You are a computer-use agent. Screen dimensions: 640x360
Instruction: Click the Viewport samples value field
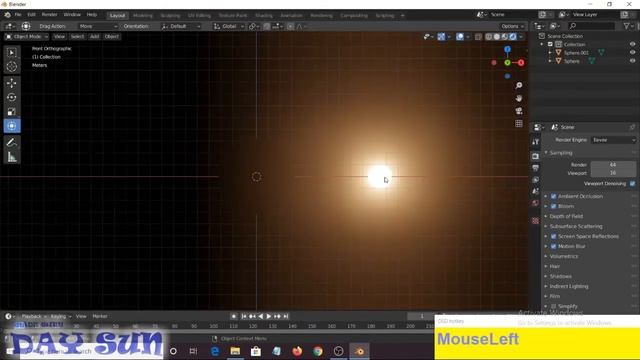(613, 173)
